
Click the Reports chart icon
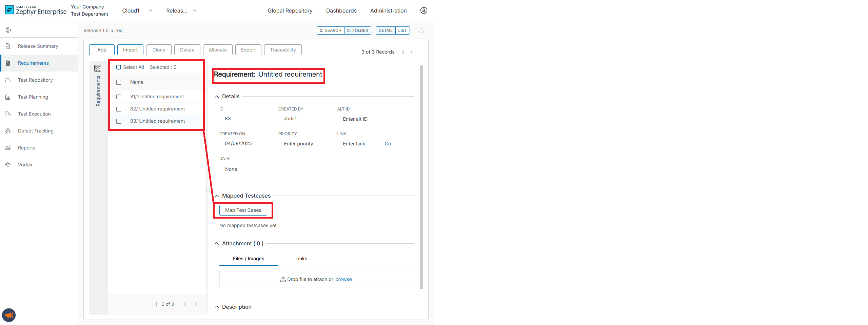click(8, 148)
